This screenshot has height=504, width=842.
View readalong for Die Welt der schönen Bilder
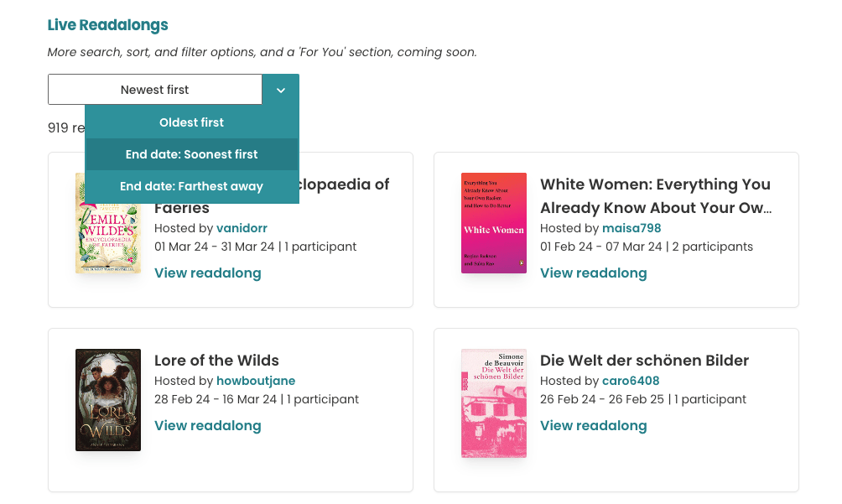pyautogui.click(x=594, y=425)
